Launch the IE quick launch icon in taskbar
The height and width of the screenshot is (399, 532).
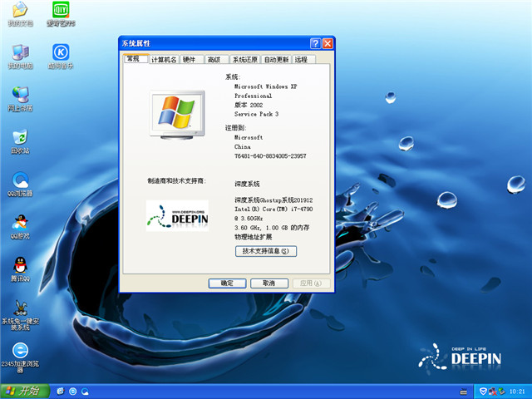click(73, 392)
